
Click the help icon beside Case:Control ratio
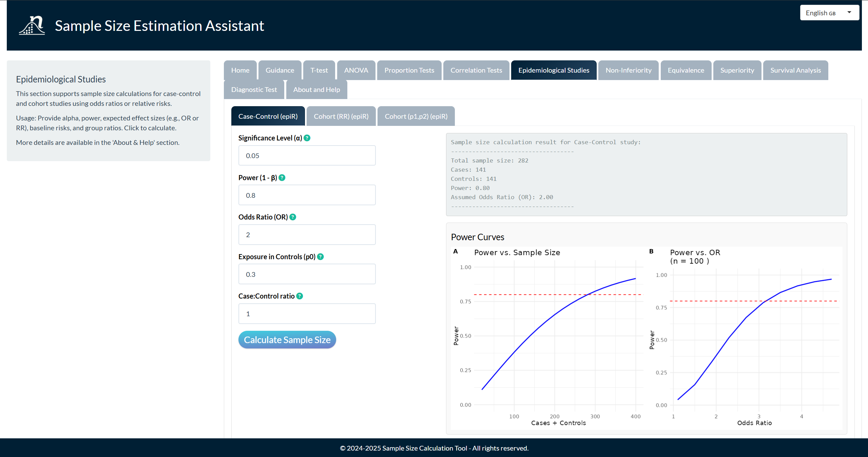point(300,296)
